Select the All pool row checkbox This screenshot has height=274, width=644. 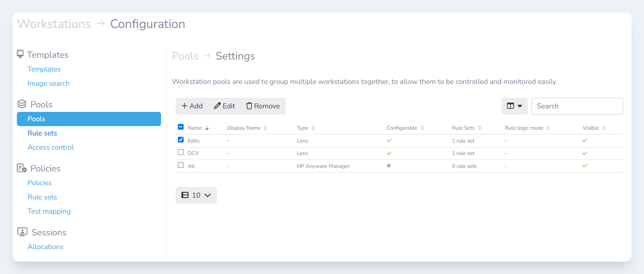(x=181, y=165)
